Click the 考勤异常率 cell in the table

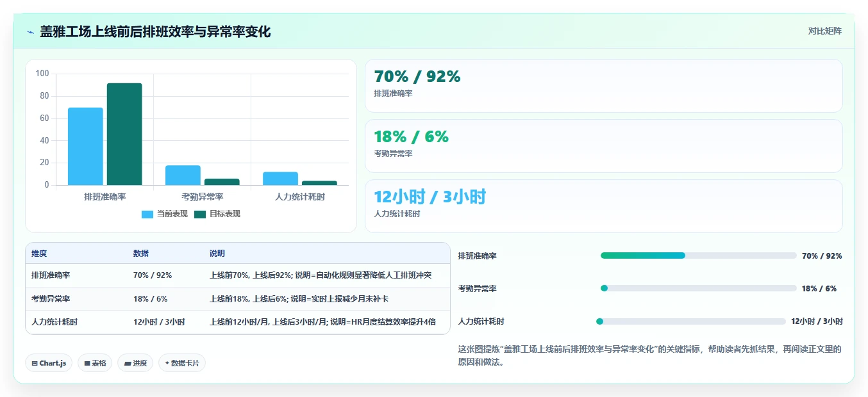click(51, 299)
